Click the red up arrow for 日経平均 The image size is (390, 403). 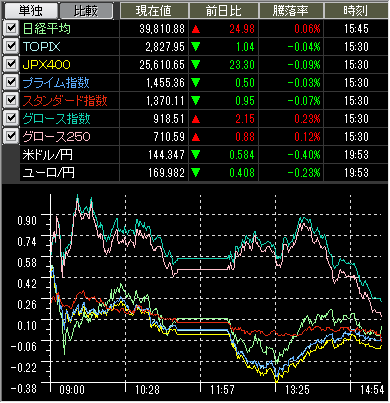[196, 29]
